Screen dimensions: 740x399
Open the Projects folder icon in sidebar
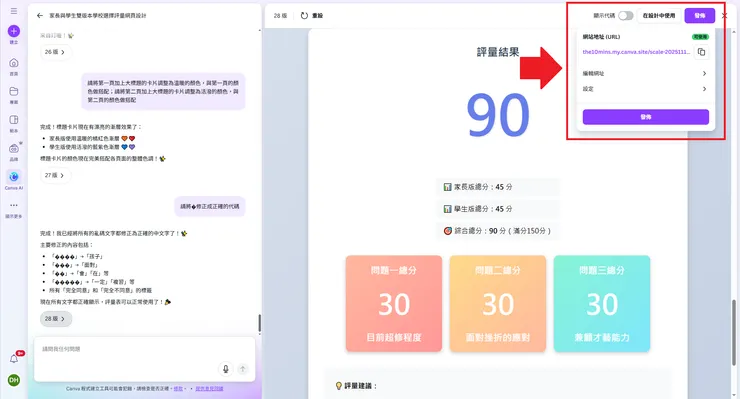[x=14, y=91]
